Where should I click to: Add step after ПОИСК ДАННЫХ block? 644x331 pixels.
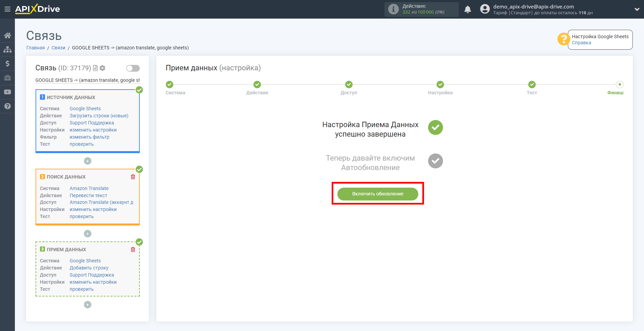(x=88, y=234)
